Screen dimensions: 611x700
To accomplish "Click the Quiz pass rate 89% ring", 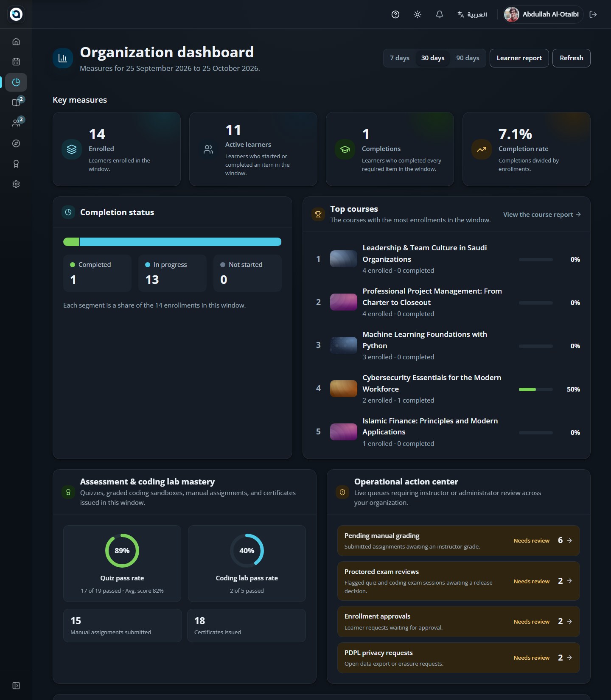I will [x=122, y=551].
